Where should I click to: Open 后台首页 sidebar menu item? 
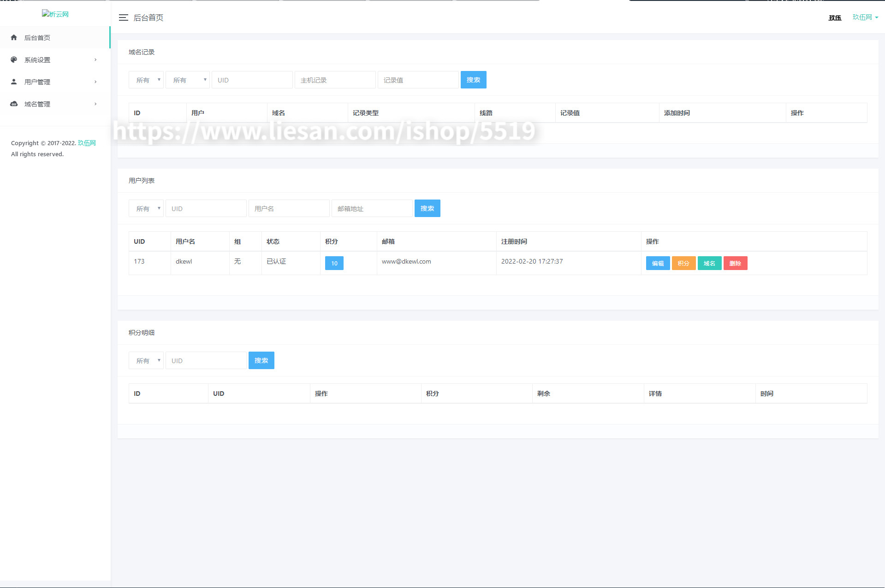(55, 37)
